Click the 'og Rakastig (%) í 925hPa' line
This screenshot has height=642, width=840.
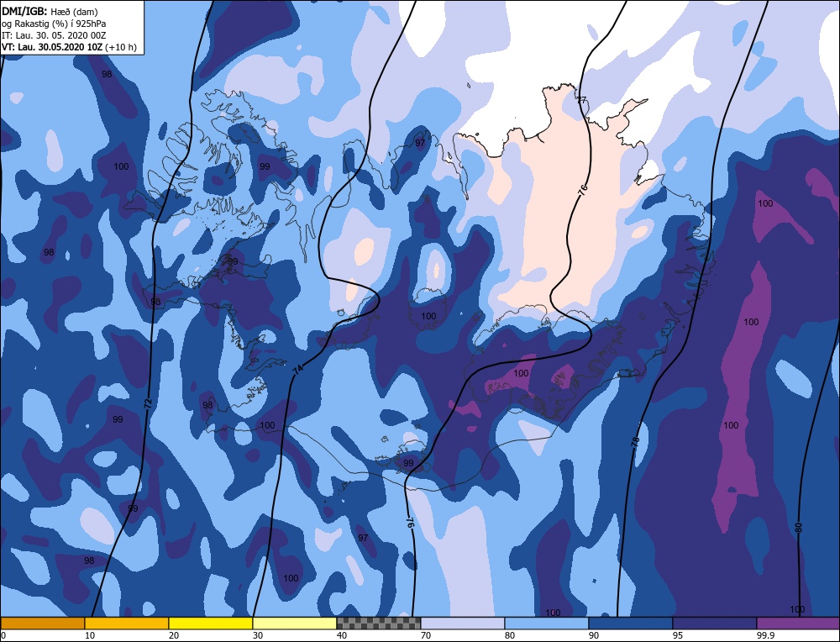coord(54,24)
